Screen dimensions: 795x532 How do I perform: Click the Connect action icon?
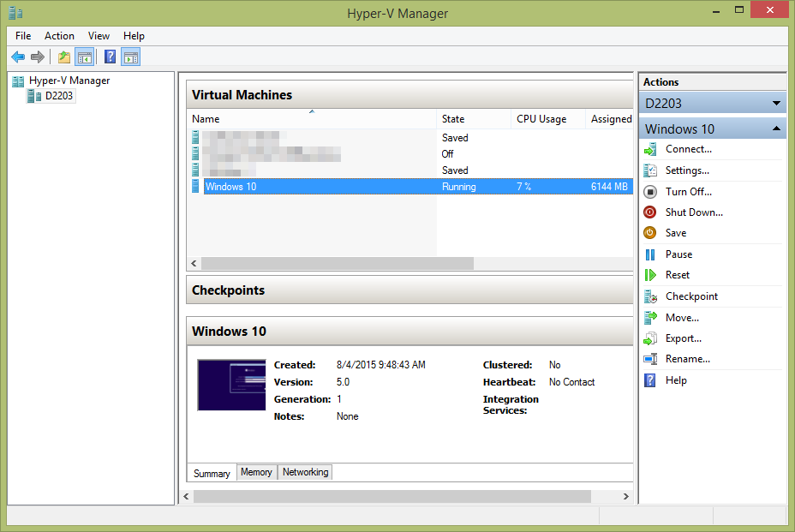(650, 149)
